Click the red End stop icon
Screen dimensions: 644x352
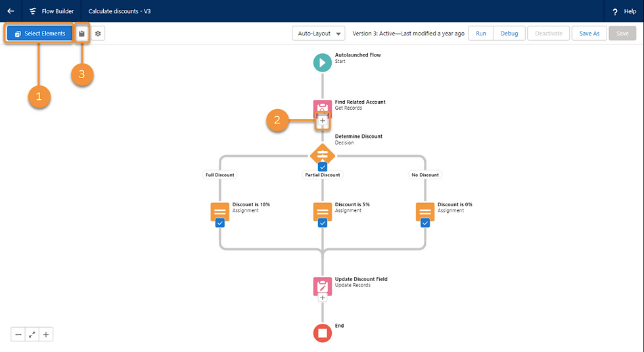click(x=323, y=333)
